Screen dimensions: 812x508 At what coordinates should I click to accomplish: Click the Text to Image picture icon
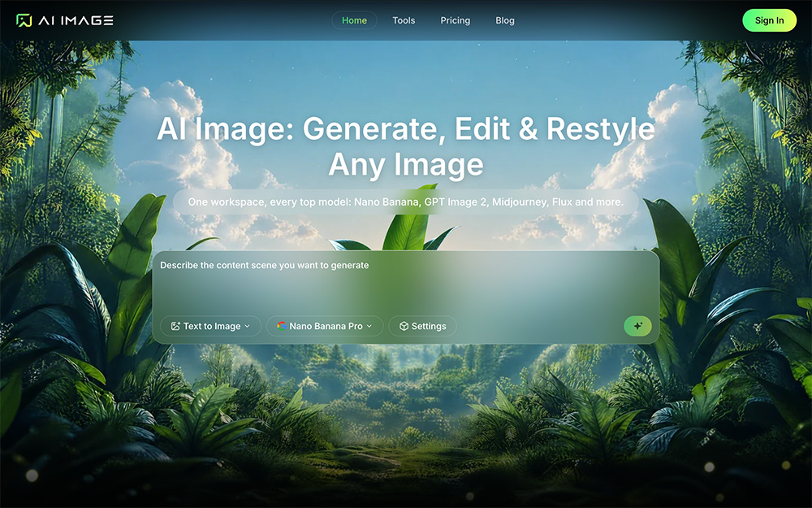[x=175, y=326]
